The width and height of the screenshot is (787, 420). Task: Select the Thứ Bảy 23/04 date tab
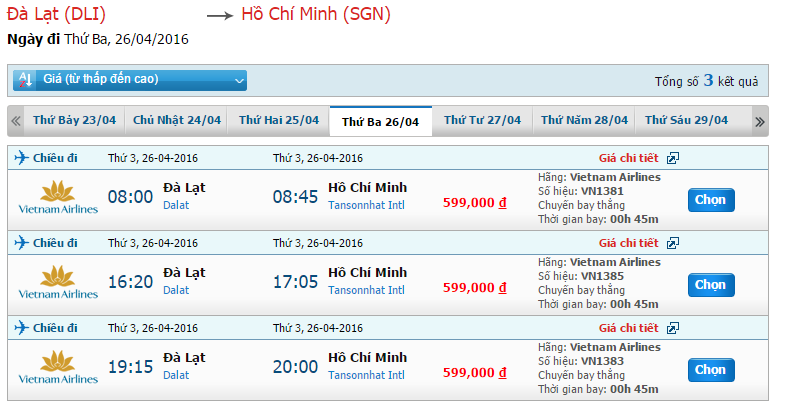pyautogui.click(x=74, y=120)
